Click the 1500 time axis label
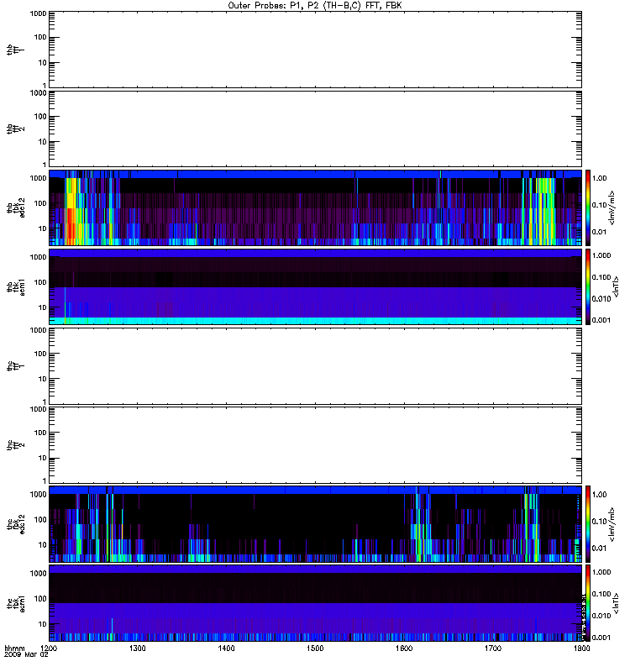630x672 pixels. click(315, 648)
